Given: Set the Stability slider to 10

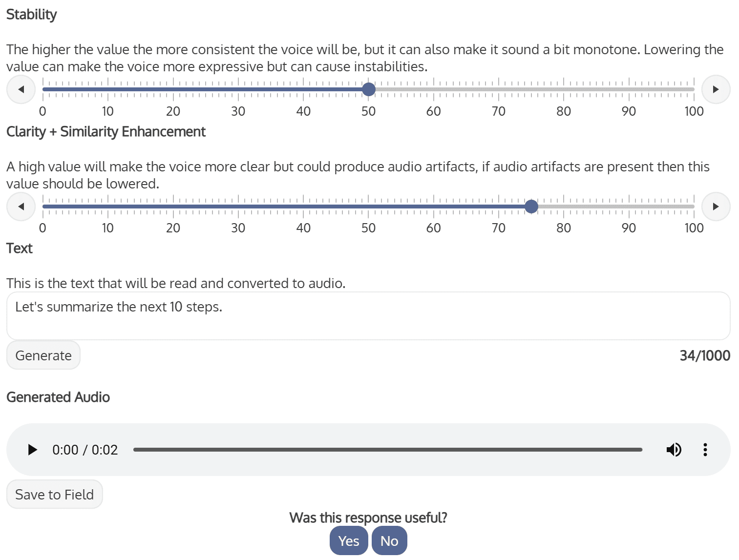Looking at the screenshot, I should point(108,89).
